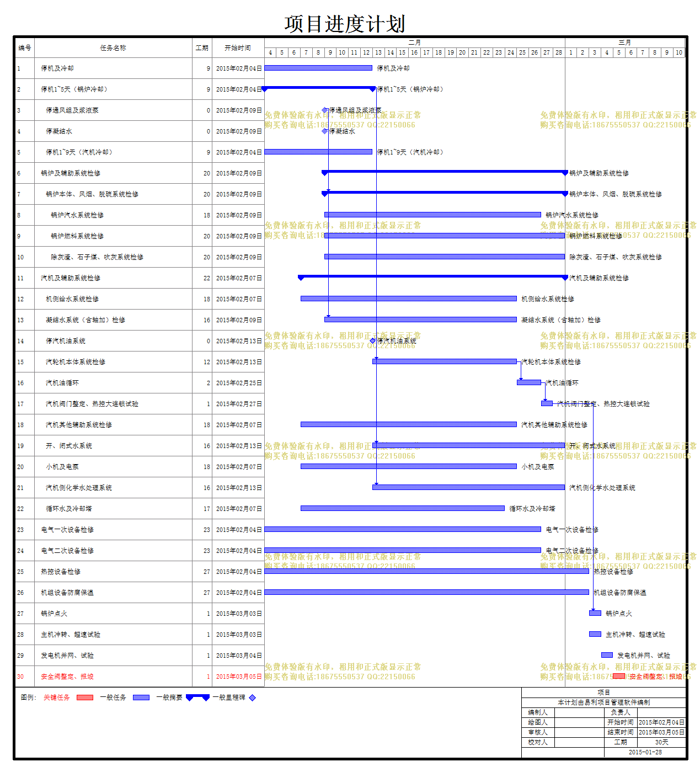Select task name 汽机其他辅助系统检修 in the table

pos(79,425)
